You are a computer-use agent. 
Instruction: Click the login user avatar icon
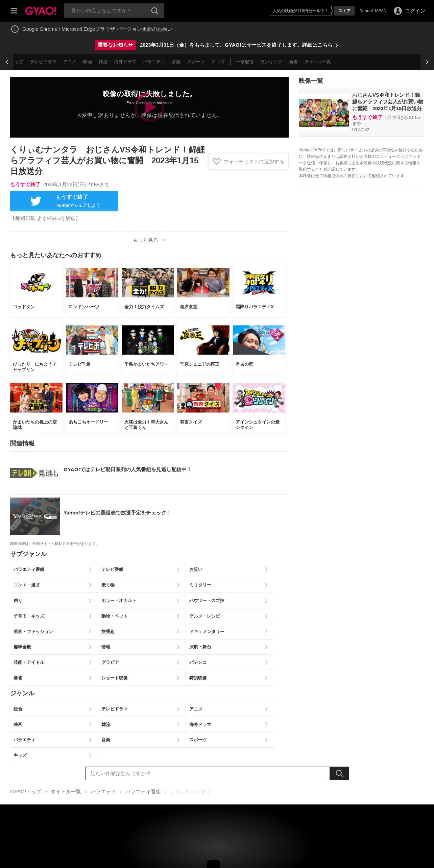pyautogui.click(x=398, y=11)
